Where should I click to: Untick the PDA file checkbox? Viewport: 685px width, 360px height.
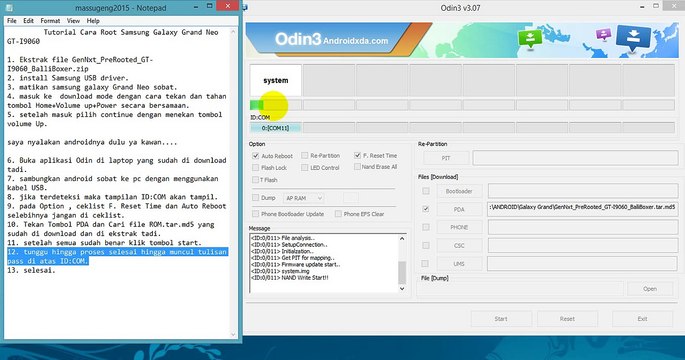pos(426,209)
